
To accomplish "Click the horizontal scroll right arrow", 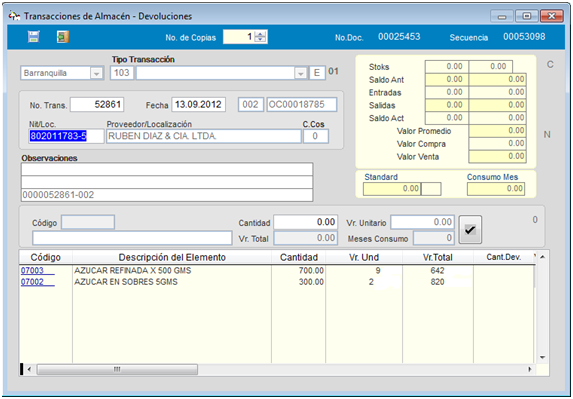I will click(x=530, y=369).
